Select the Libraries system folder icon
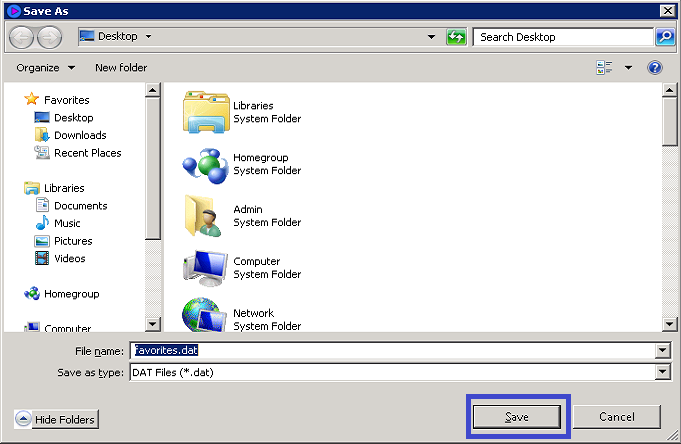681x444 pixels. click(x=206, y=112)
